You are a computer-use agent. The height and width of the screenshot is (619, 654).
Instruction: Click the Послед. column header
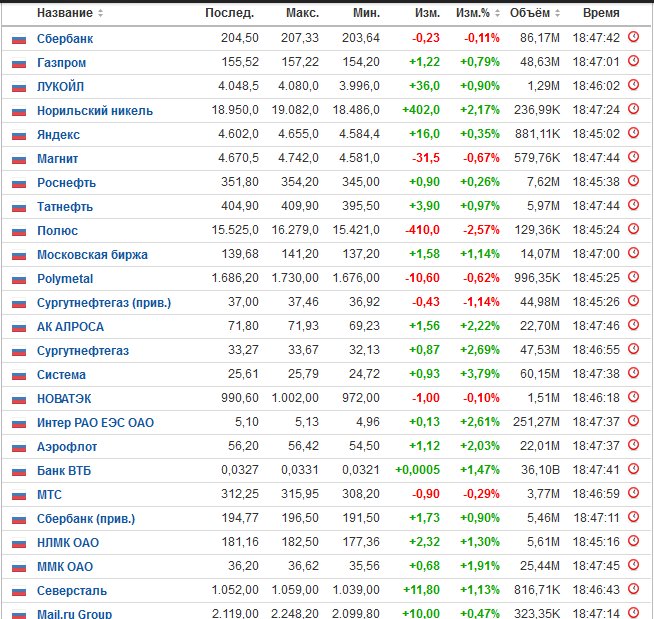229,13
